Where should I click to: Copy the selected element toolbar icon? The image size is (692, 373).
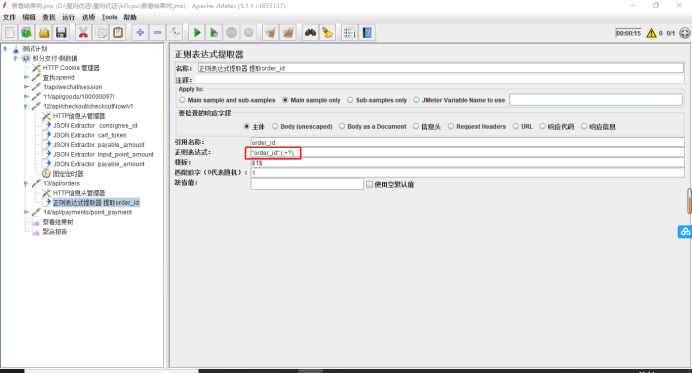click(101, 33)
